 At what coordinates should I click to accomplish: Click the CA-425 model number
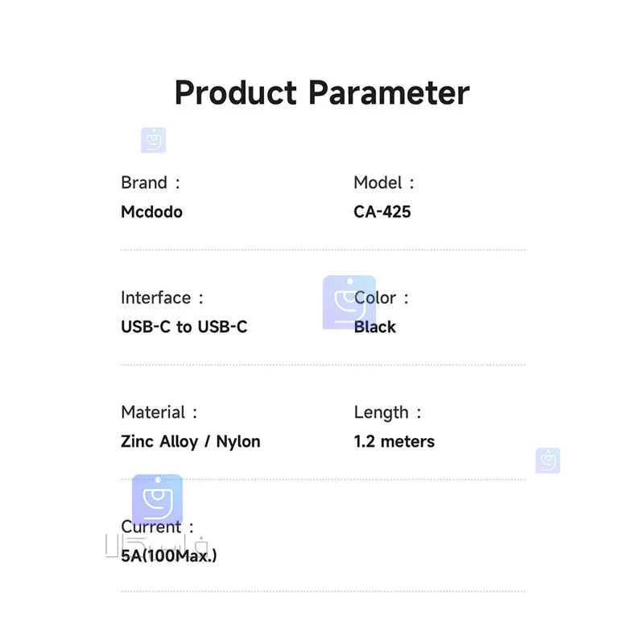coord(382,212)
